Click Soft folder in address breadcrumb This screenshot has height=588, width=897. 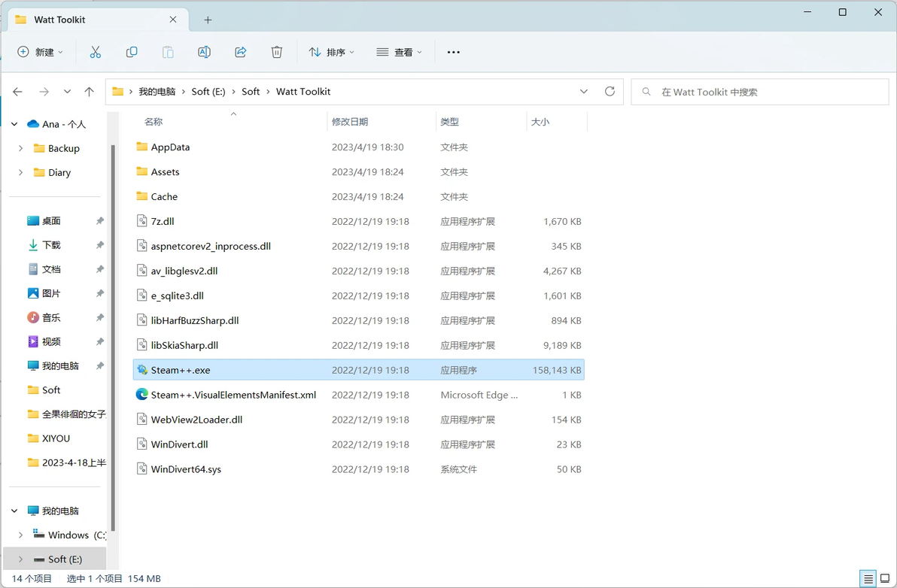tap(251, 92)
